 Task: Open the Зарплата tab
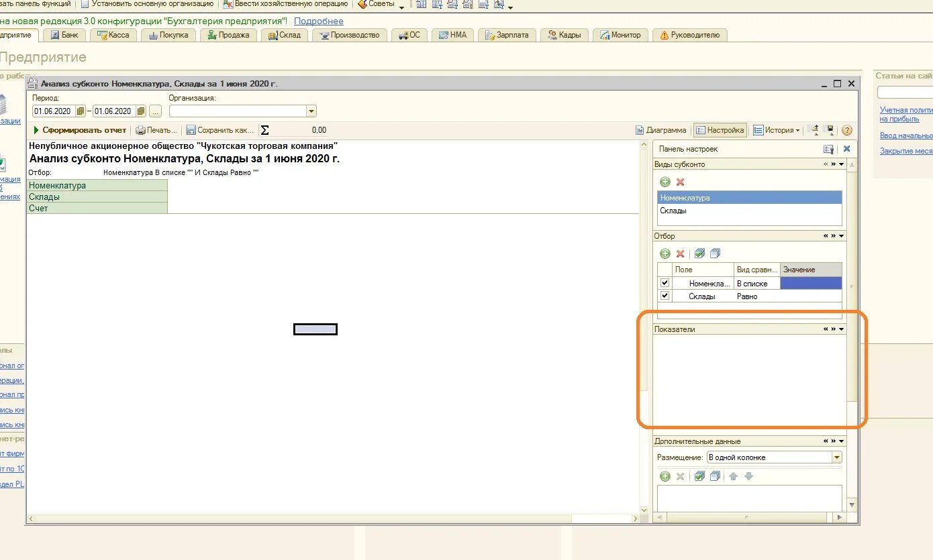(506, 35)
